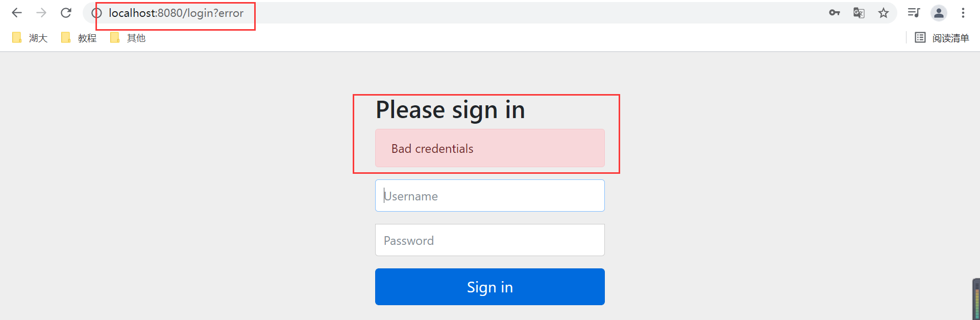
Task: Click the Bad credentials alert box
Action: coord(490,148)
